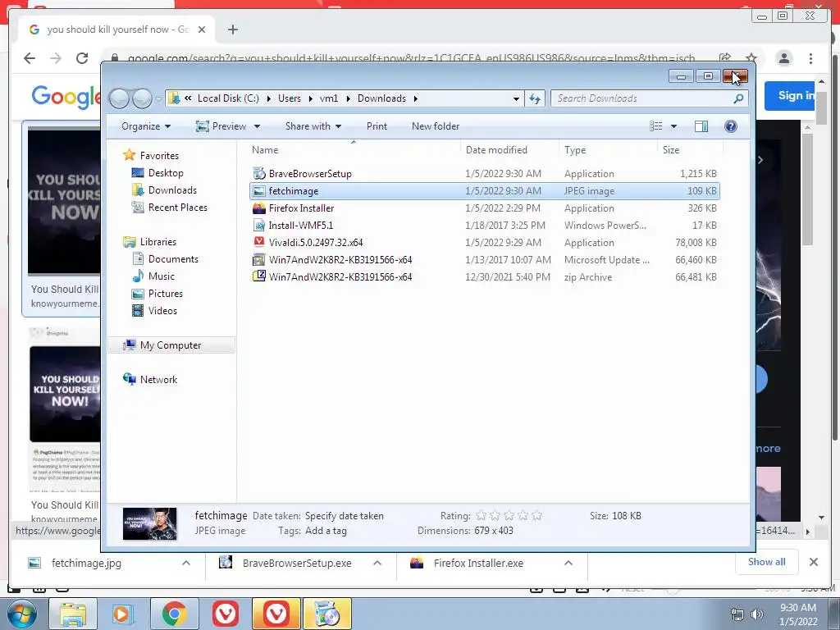
Task: Click the Explorer back navigation button
Action: click(x=119, y=98)
